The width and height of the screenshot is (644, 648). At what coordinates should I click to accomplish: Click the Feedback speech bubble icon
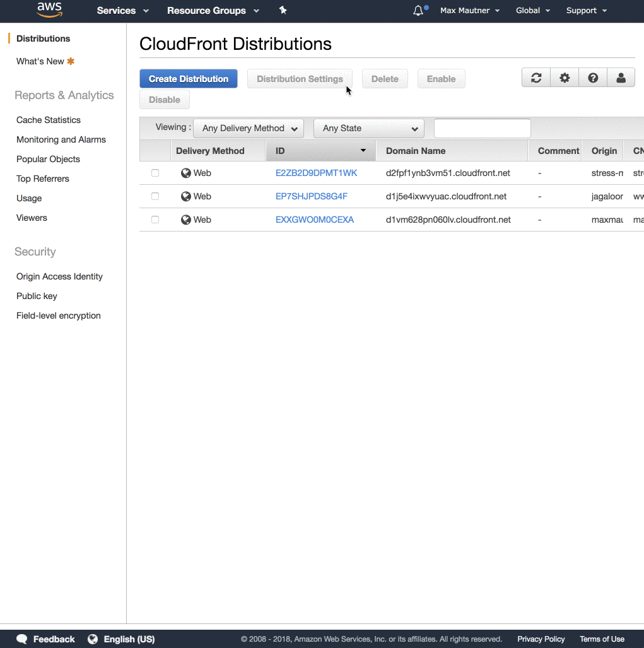point(22,639)
